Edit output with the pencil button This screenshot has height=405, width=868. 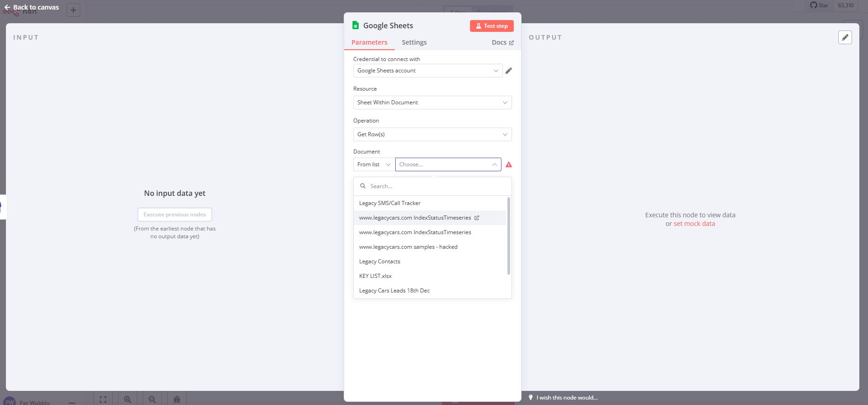tap(845, 37)
